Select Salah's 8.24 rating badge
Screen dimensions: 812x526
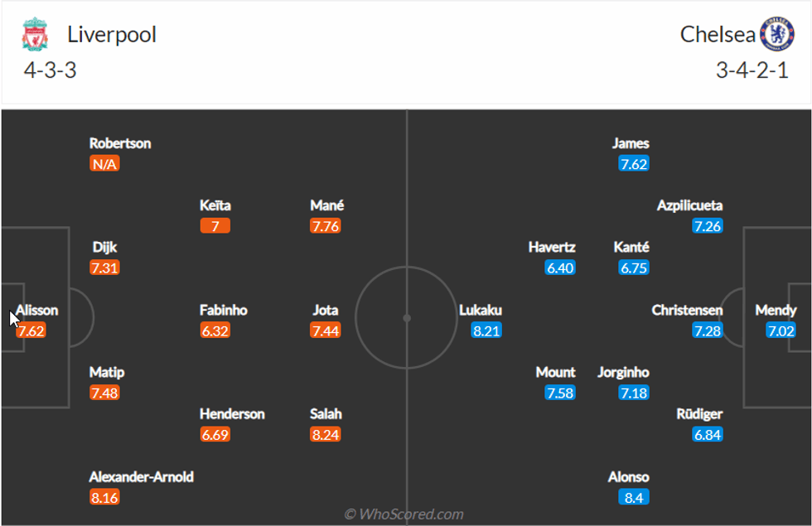[326, 435]
